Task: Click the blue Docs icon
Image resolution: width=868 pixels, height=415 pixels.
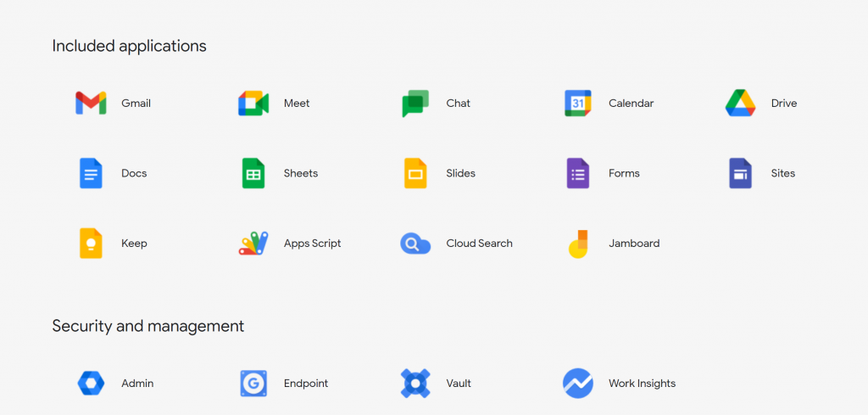Action: coord(91,173)
